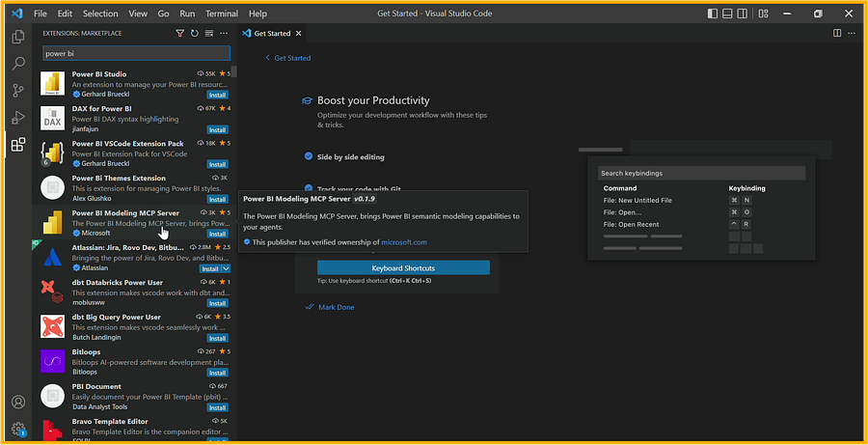Open the Run menu
Screen dimensions: 868x445
[187, 14]
